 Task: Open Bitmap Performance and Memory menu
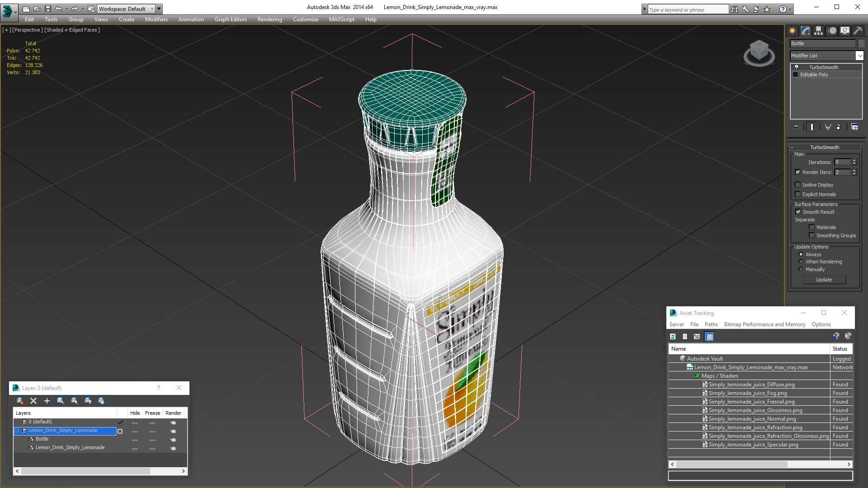click(765, 324)
